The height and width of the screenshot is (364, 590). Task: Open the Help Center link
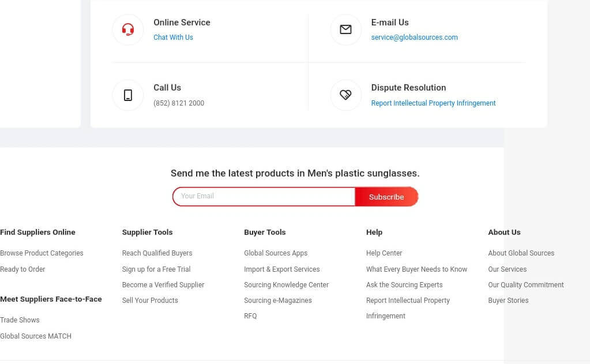click(x=384, y=253)
